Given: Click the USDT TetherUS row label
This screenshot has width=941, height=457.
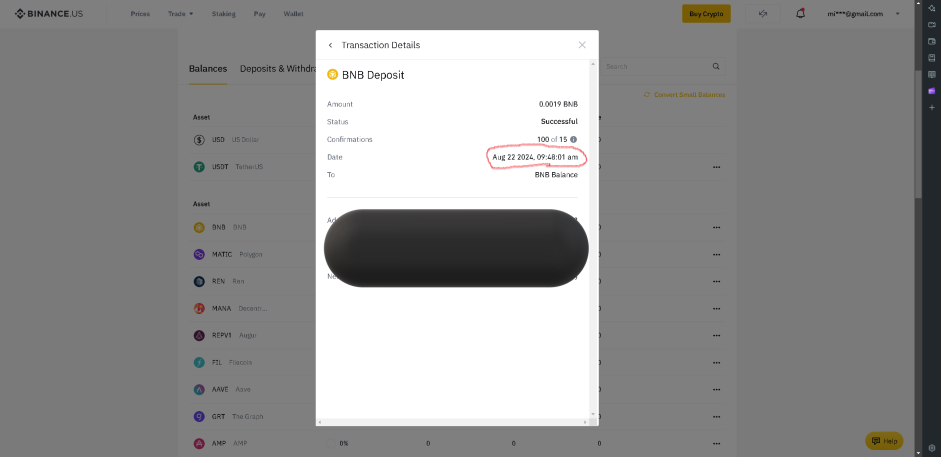Looking at the screenshot, I should click(238, 167).
